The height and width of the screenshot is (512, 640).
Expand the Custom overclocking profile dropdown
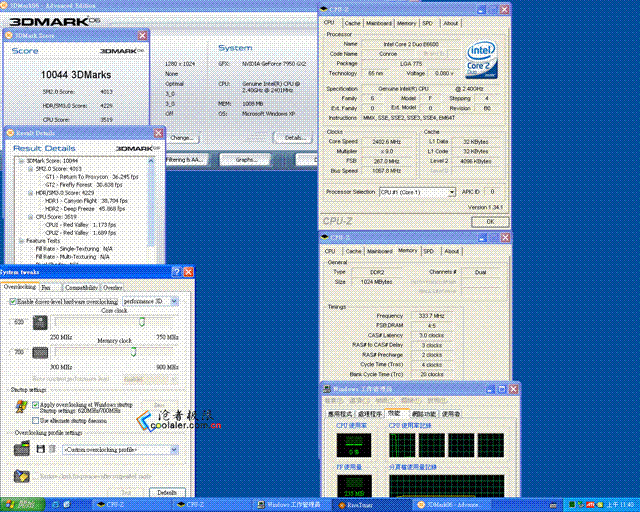[120, 450]
